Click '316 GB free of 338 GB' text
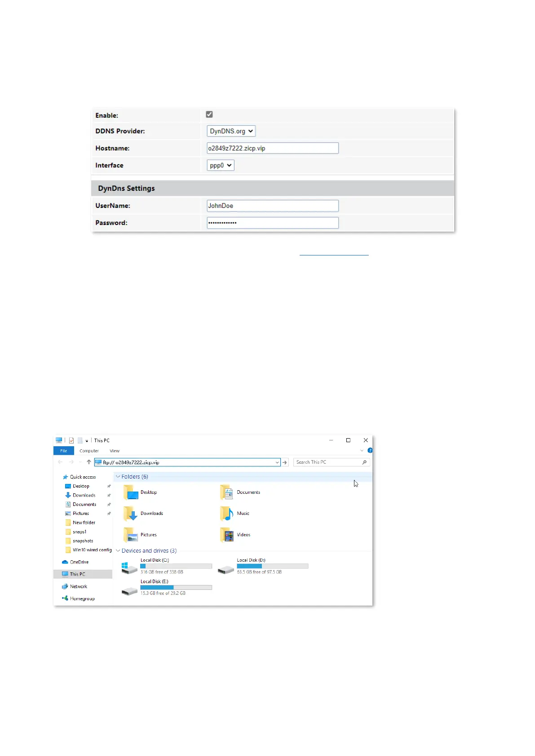 coord(162,572)
